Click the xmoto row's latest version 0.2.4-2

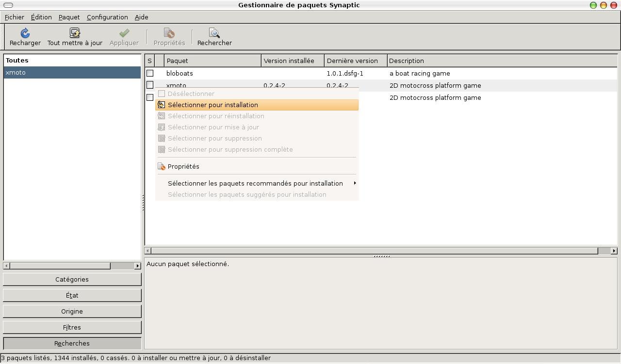(337, 86)
